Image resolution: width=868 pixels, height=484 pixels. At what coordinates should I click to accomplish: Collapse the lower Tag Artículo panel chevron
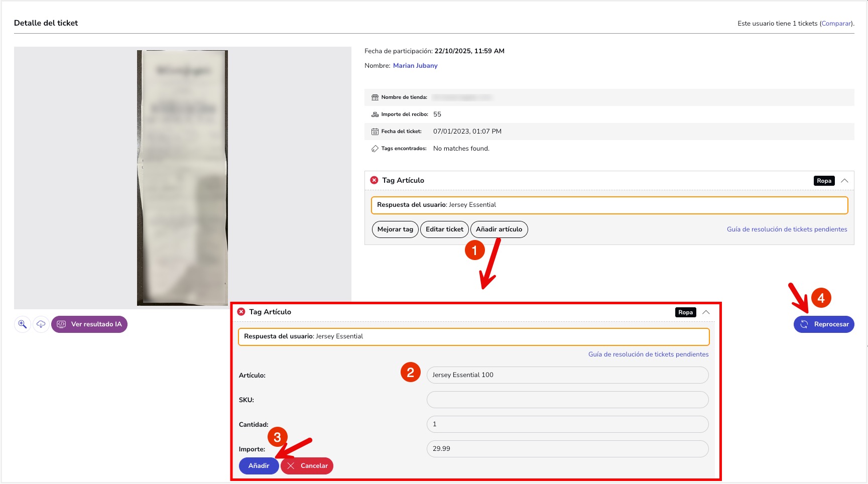pos(706,312)
